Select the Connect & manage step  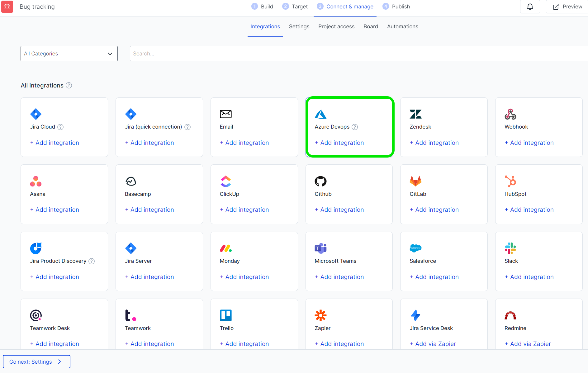pos(345,7)
